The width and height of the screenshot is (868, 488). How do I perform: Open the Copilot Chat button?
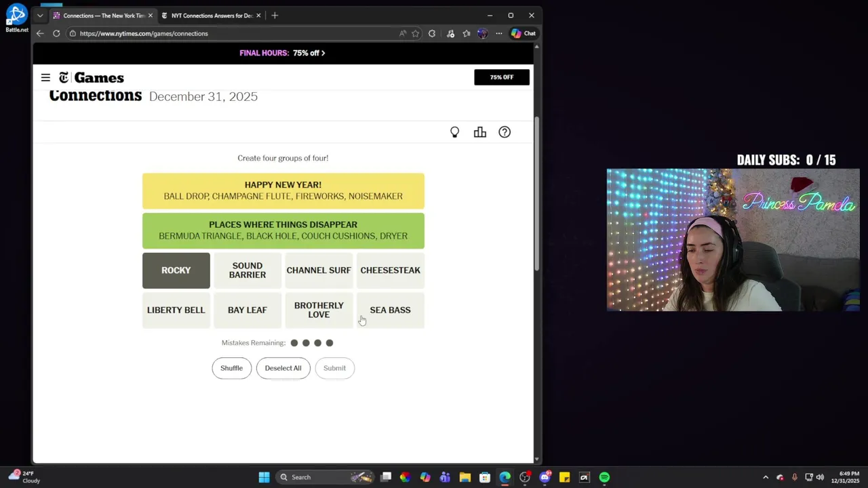524,33
